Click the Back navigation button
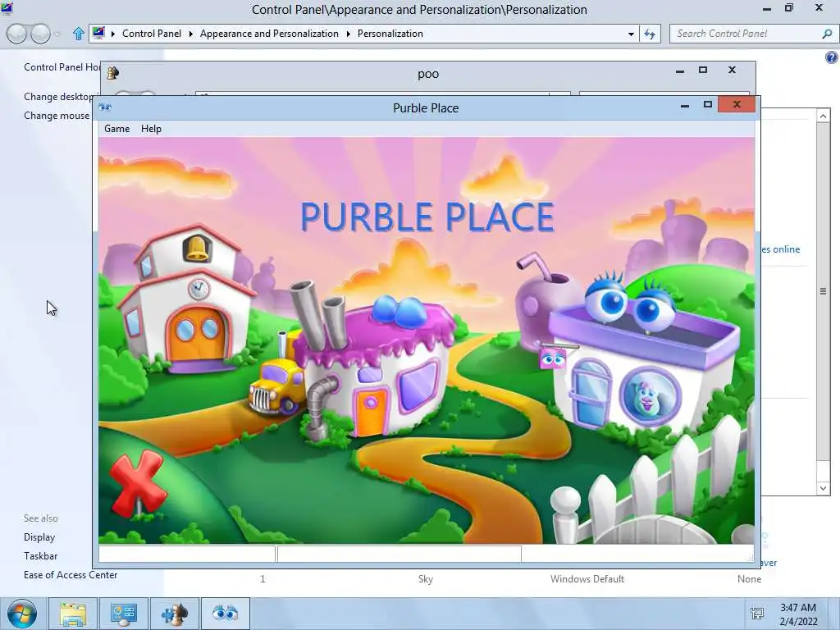 [x=16, y=34]
